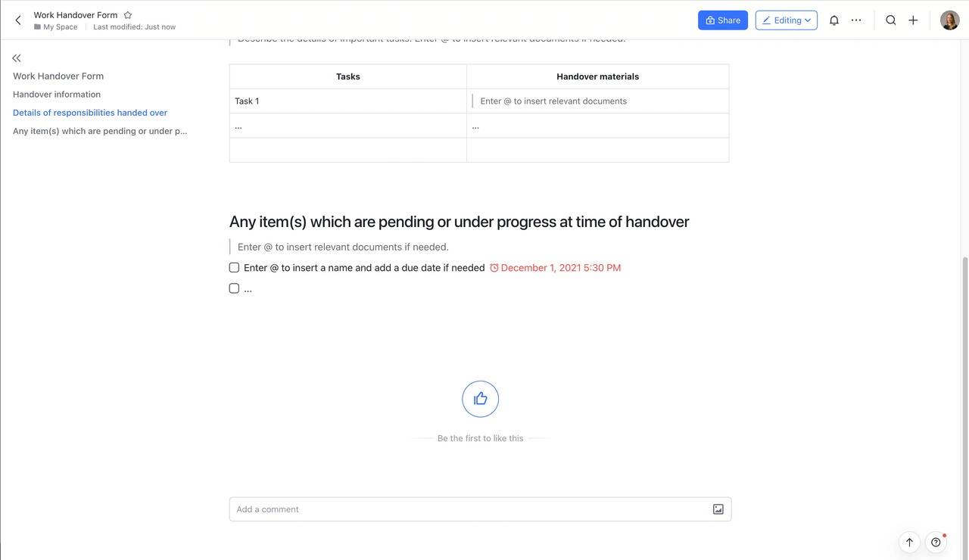Viewport: 969px width, 560px height.
Task: Select Details of responsibilities handed over outline item
Action: (x=90, y=113)
